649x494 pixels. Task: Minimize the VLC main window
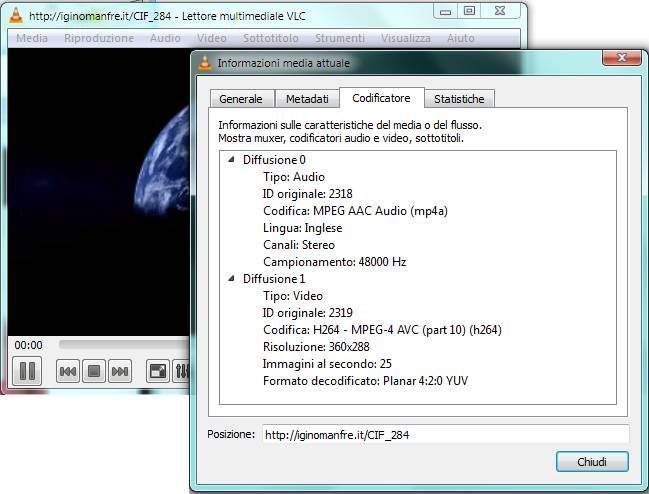click(445, 12)
